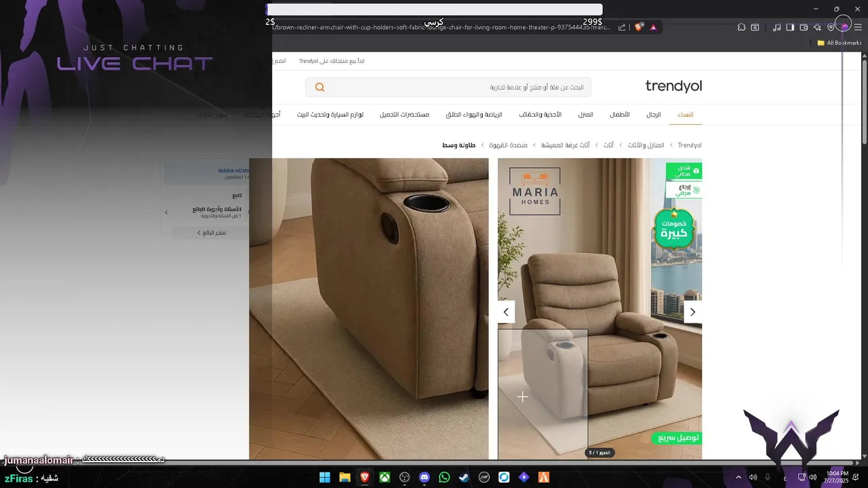This screenshot has width=868, height=488.
Task: Click المنازل والأثاث breadcrumb link
Action: (646, 145)
